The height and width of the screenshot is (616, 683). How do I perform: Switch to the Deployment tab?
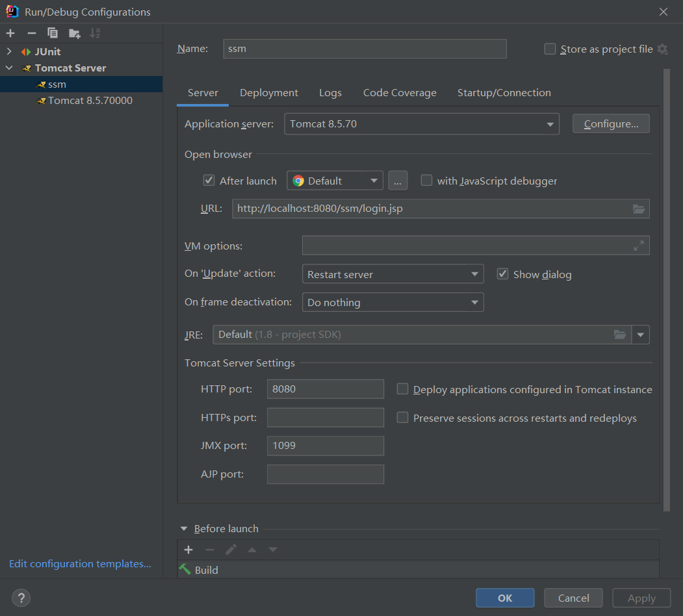click(x=269, y=93)
